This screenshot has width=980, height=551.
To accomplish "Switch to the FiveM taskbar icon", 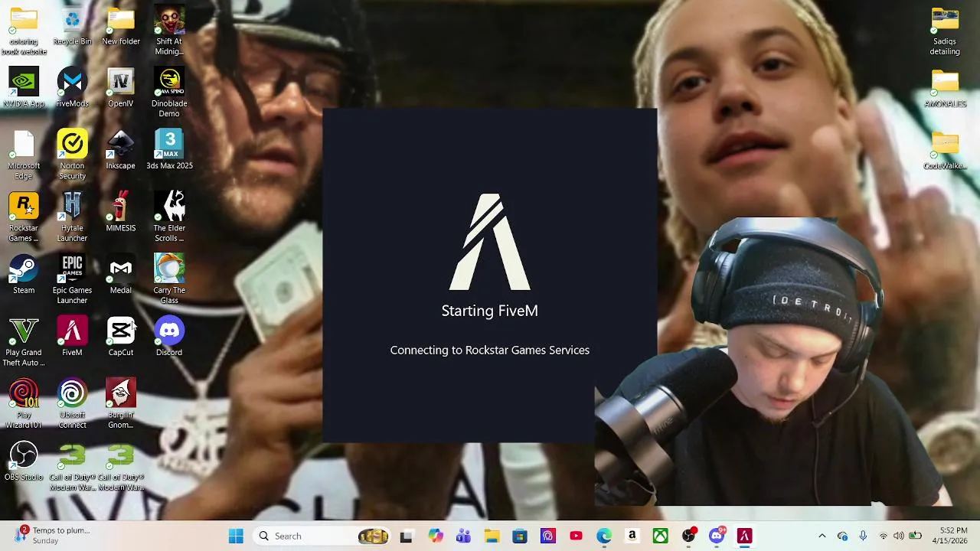I will tap(745, 536).
